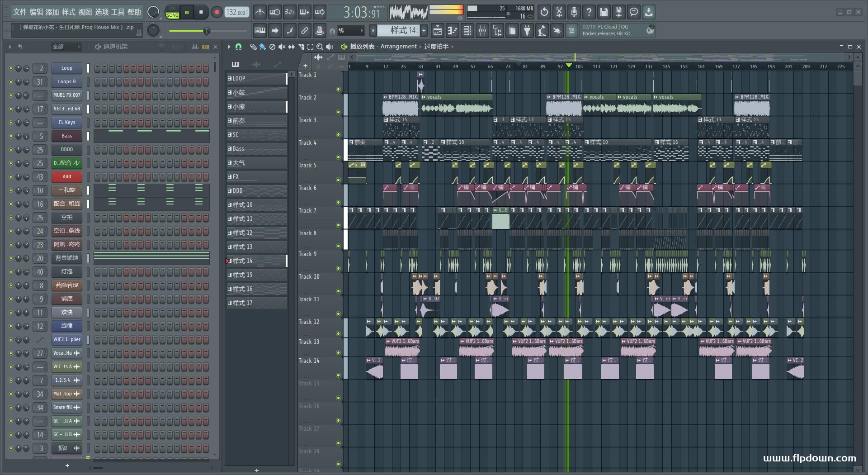Viewport: 868px width, 475px height.
Task: Select the playlist Draw pencil tool
Action: 254,47
